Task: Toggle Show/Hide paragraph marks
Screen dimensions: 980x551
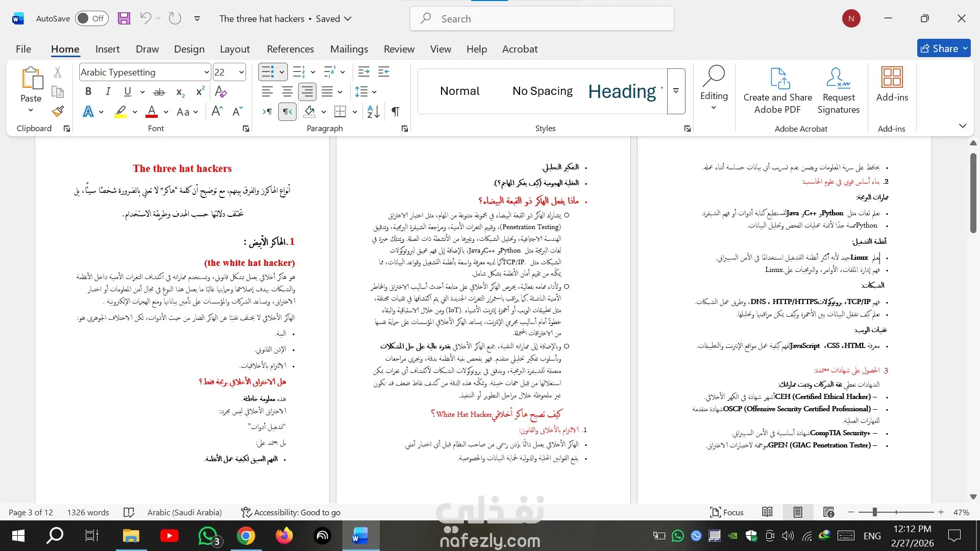Action: click(x=395, y=111)
